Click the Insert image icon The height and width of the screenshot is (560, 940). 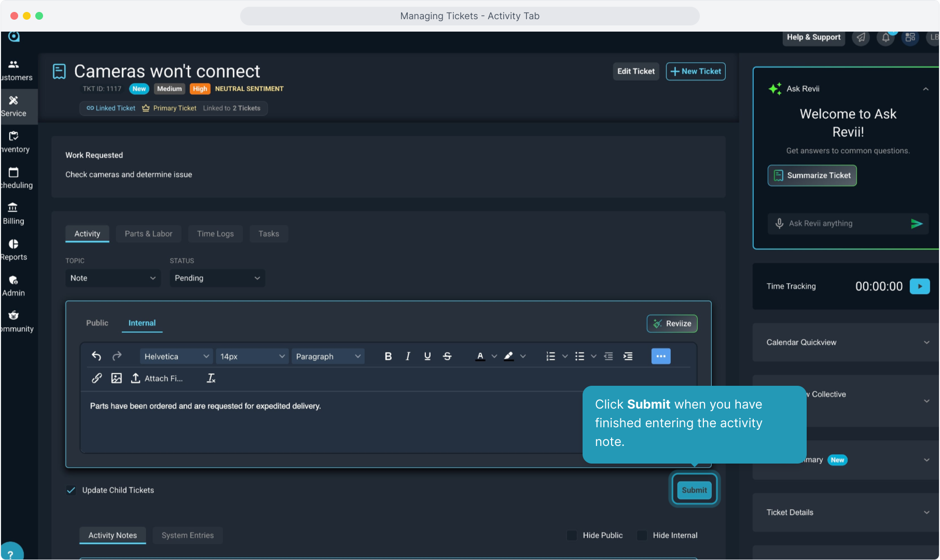pyautogui.click(x=116, y=379)
